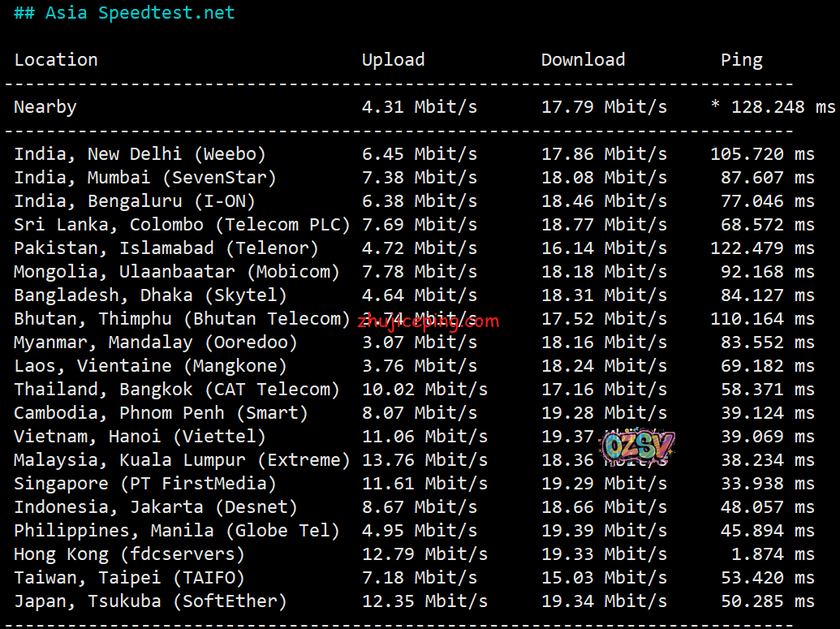Select the Ping column header
Screen dimensions: 840x629
741,60
